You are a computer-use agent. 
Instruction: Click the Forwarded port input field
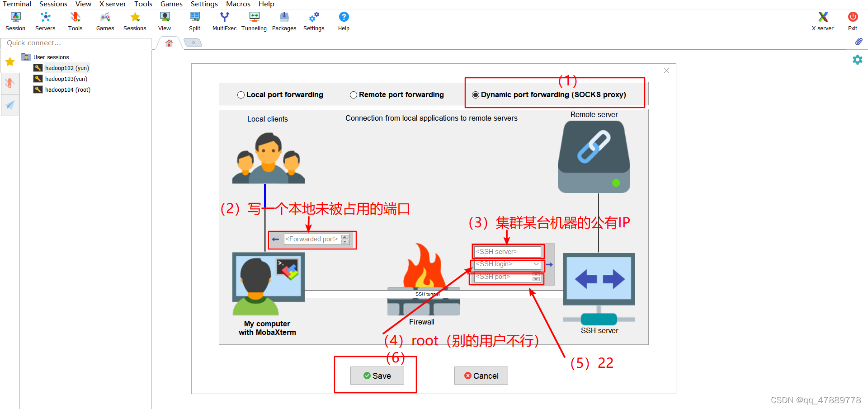(x=312, y=239)
